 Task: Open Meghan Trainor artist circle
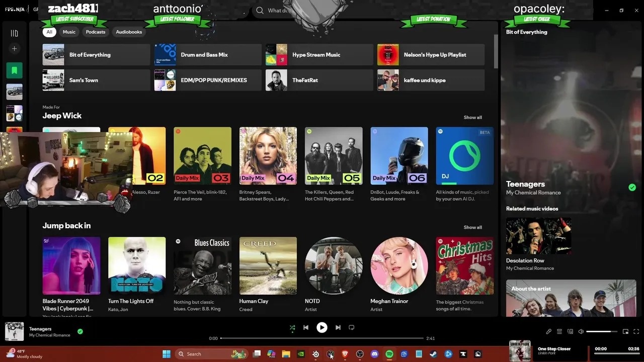pos(399,266)
